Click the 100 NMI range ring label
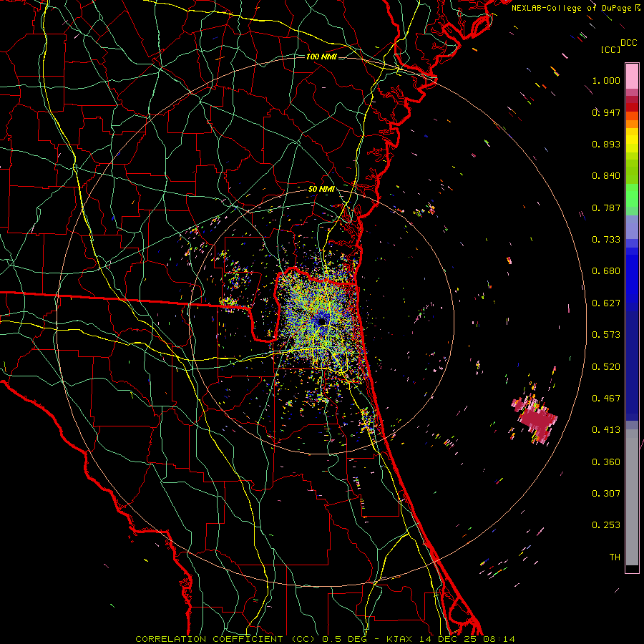 tap(321, 57)
